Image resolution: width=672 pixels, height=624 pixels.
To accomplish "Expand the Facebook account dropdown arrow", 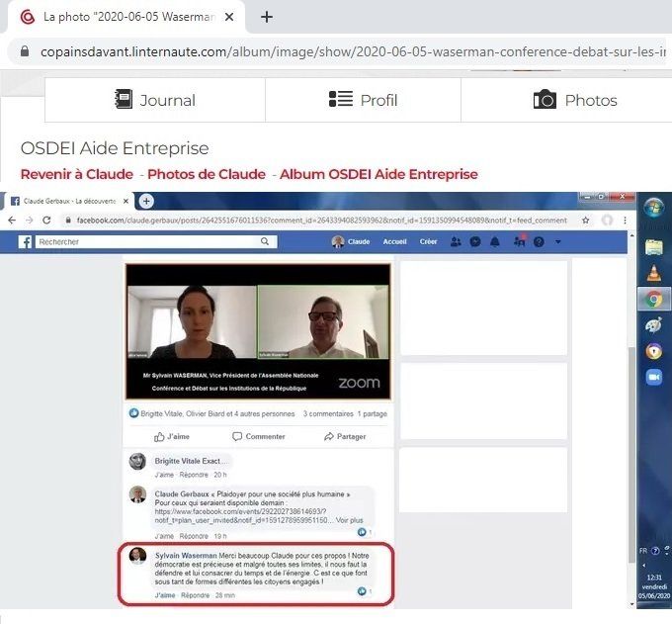I will [x=558, y=242].
